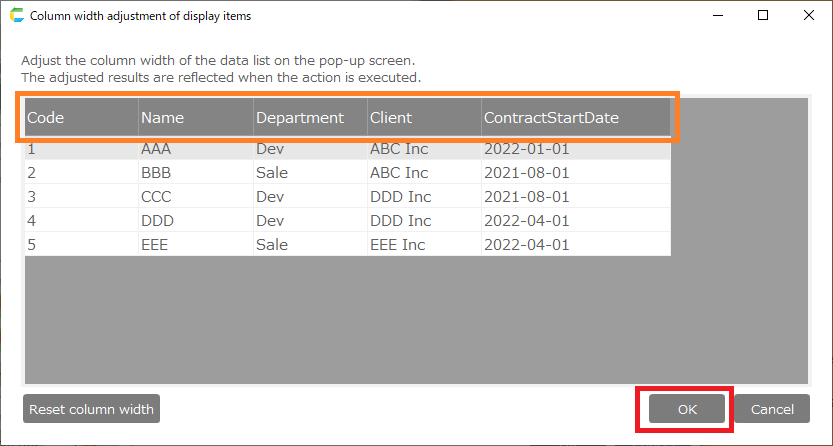This screenshot has width=833, height=446.
Task: Select the Name column header
Action: [x=195, y=118]
